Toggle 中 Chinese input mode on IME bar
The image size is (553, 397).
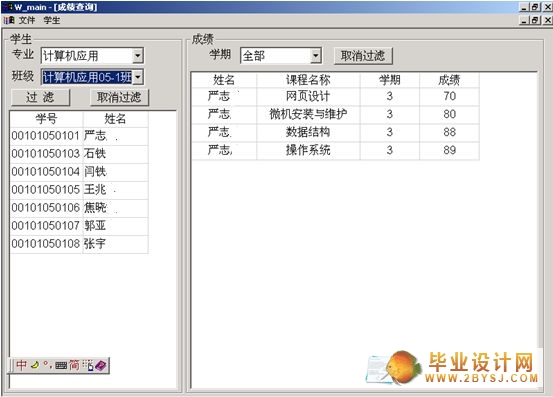click(x=22, y=365)
